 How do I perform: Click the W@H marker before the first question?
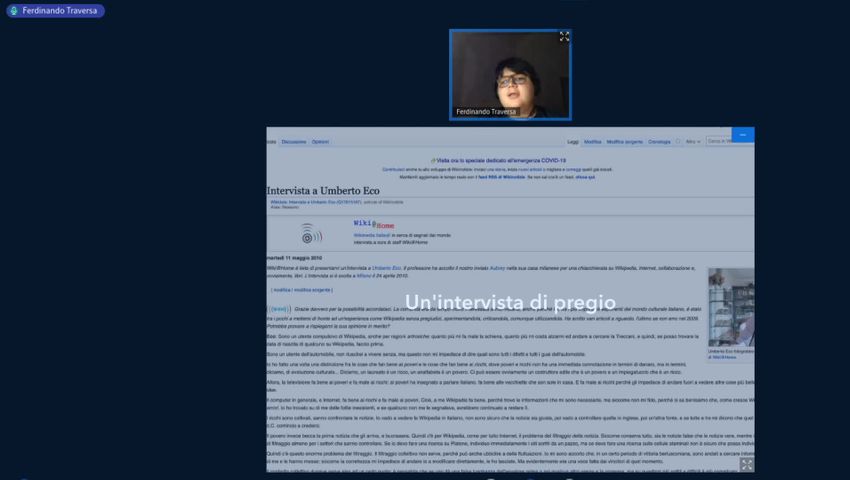(279, 309)
